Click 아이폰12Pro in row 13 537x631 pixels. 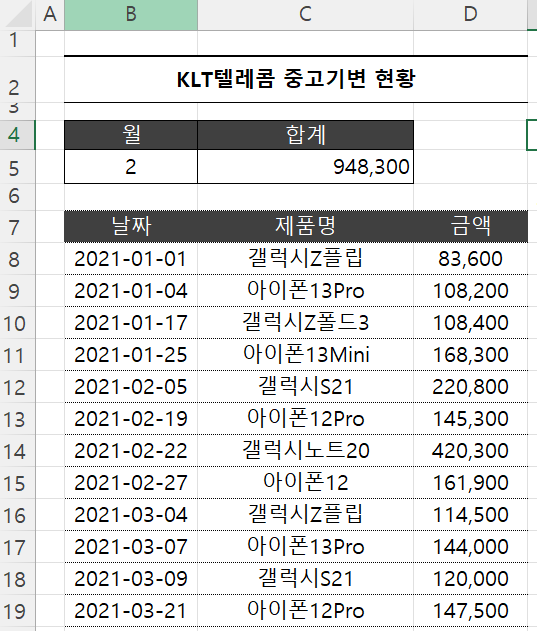pos(305,419)
